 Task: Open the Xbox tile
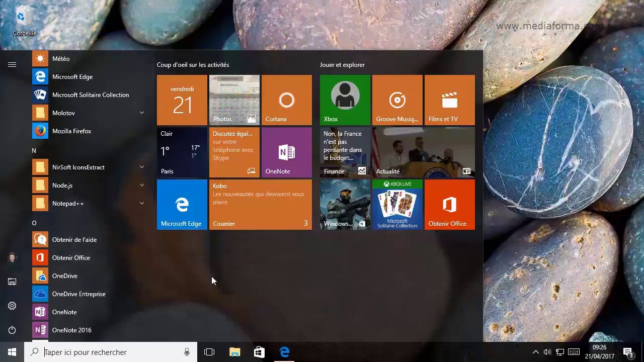tap(345, 100)
